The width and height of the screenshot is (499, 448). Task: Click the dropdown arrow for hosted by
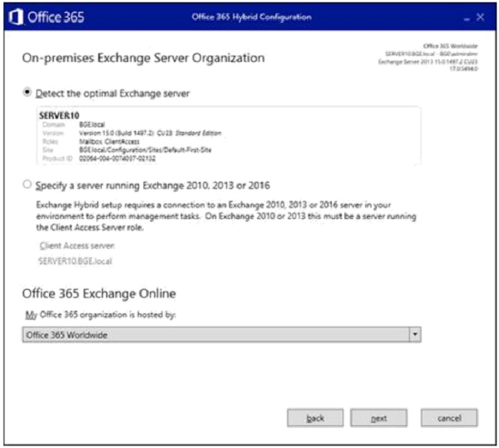[415, 335]
